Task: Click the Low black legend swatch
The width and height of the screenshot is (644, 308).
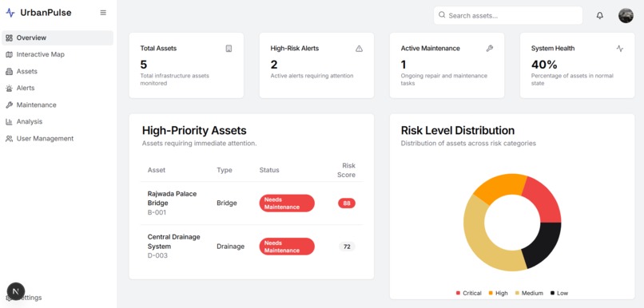Action: pos(552,293)
